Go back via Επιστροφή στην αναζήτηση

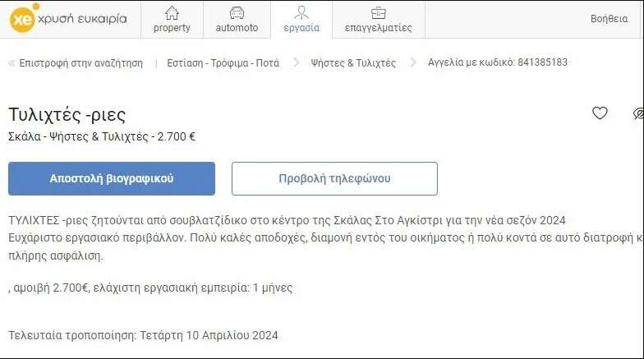[80, 63]
